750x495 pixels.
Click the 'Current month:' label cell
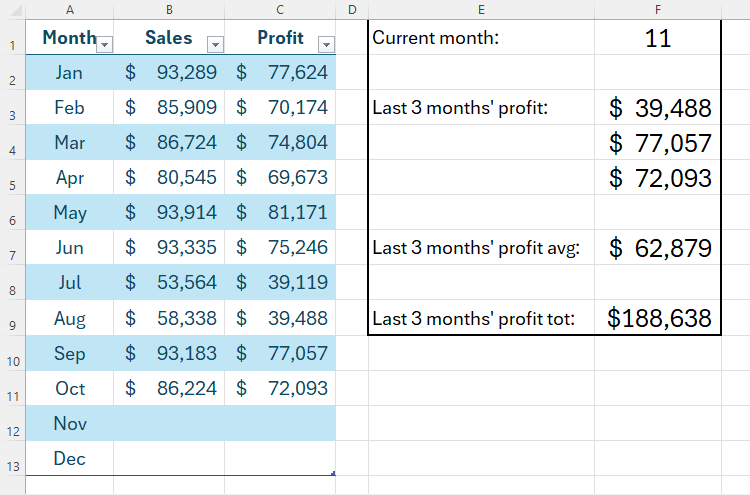click(481, 39)
